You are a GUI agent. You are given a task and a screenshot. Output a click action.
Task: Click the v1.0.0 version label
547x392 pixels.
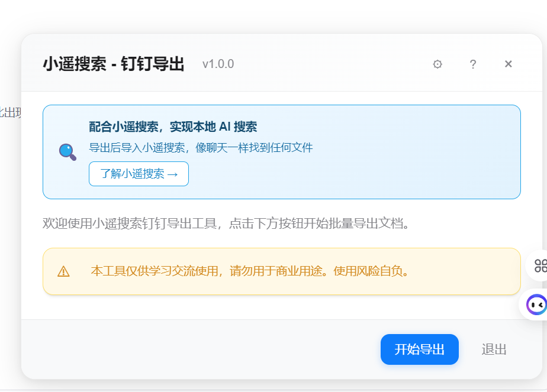218,64
